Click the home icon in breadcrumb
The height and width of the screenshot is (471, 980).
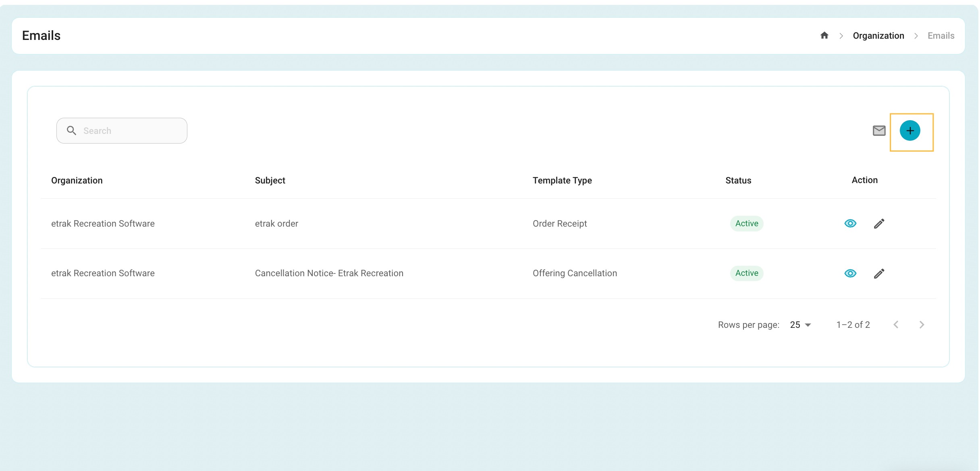coord(824,35)
